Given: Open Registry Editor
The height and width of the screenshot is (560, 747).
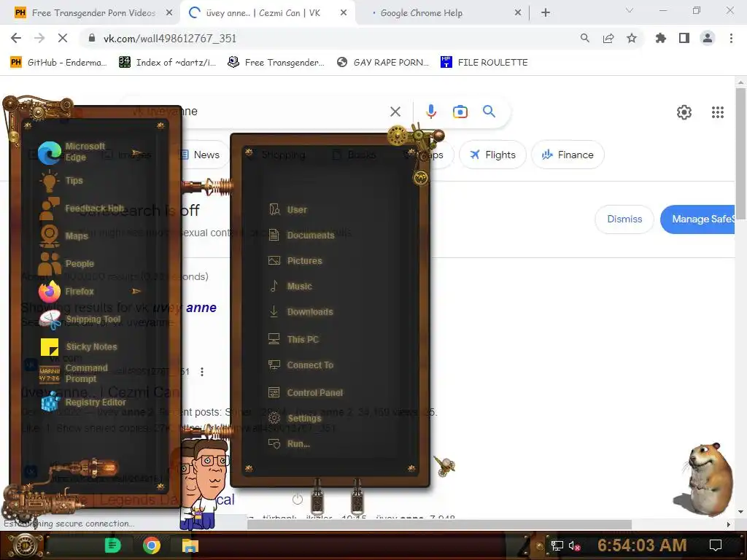Looking at the screenshot, I should pyautogui.click(x=83, y=402).
